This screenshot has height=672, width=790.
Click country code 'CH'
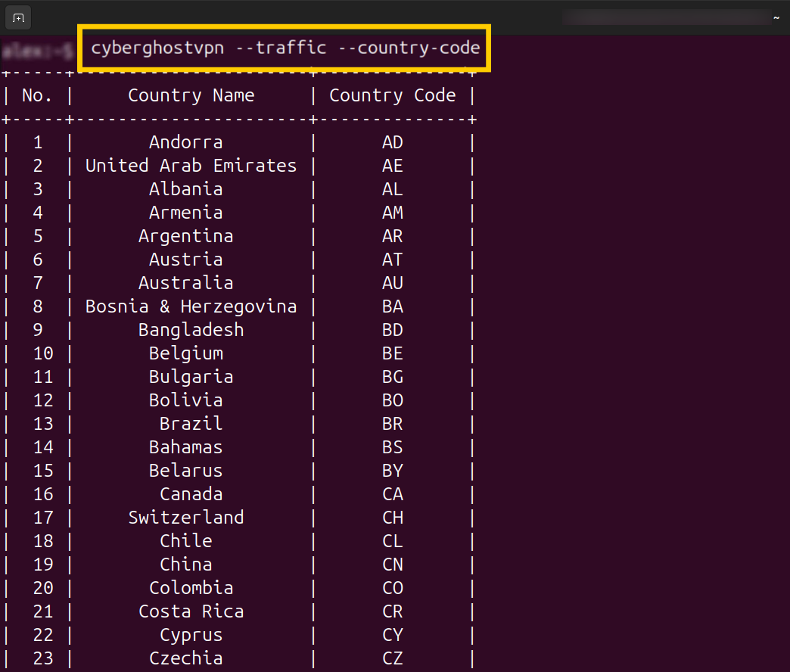393,518
